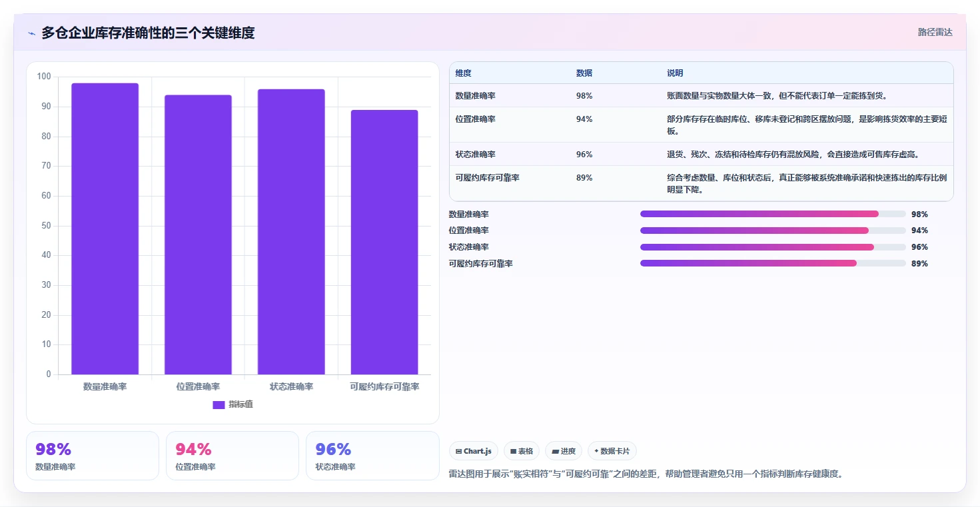The height and width of the screenshot is (507, 980).
Task: Select the 数据卡片 tag chip
Action: pos(612,451)
